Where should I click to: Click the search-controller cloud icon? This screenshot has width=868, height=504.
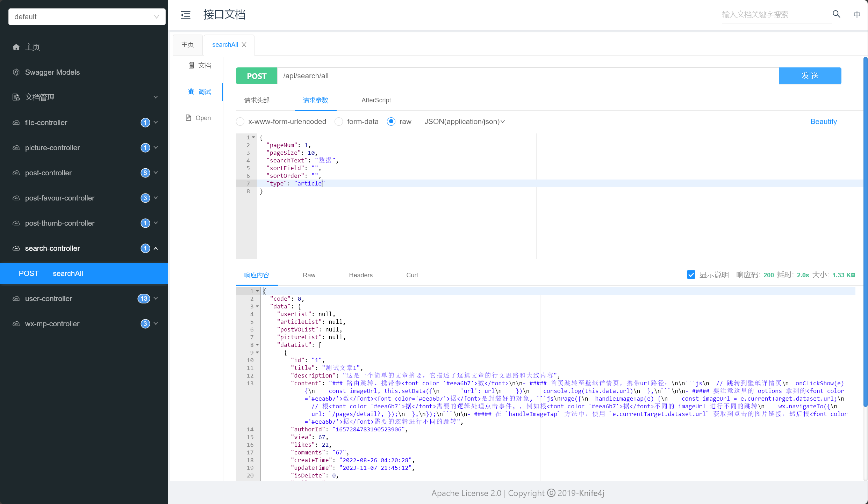(x=16, y=248)
